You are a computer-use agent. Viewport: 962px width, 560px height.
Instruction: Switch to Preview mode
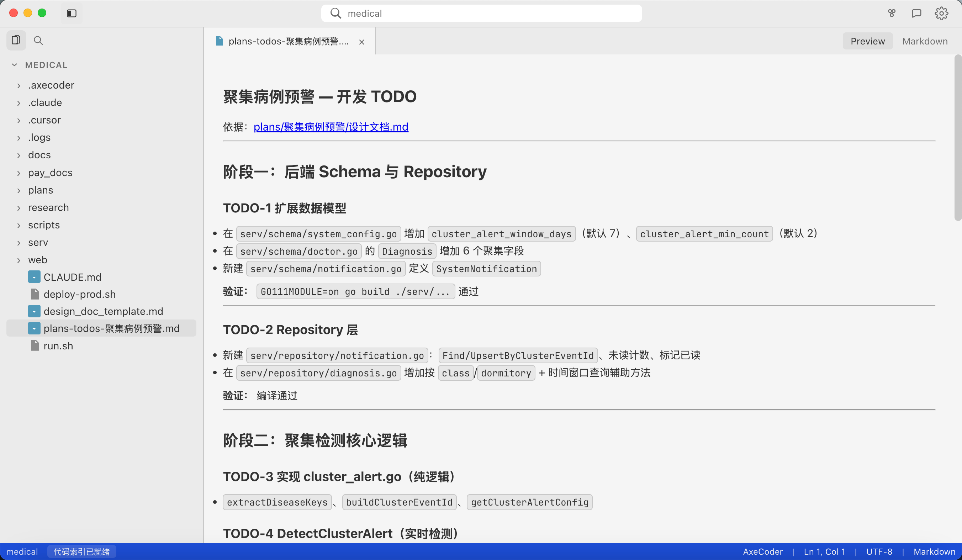867,41
